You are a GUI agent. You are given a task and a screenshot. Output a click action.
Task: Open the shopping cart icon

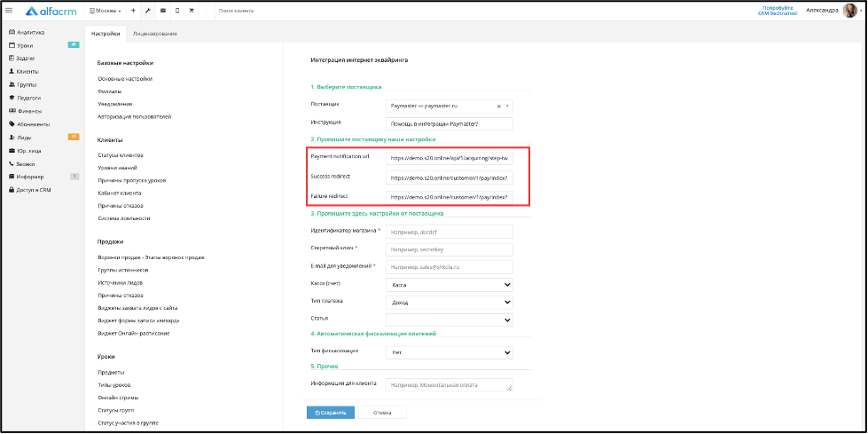(x=192, y=11)
